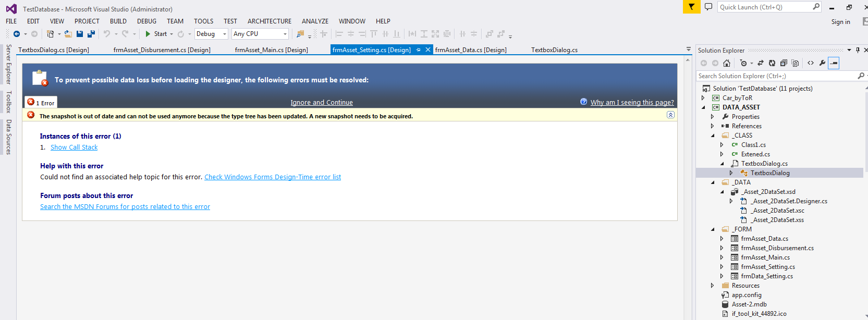Open the ARCHITECTURE menu

[x=270, y=21]
